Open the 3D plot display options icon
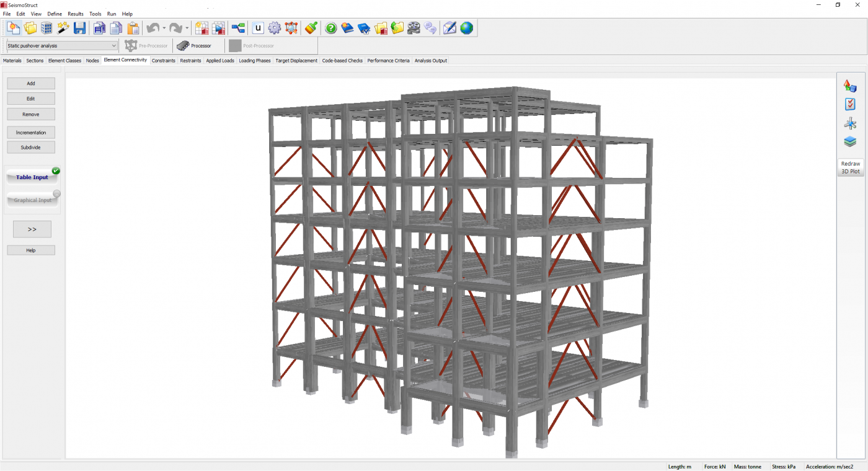The height and width of the screenshot is (471, 868). pos(850,86)
